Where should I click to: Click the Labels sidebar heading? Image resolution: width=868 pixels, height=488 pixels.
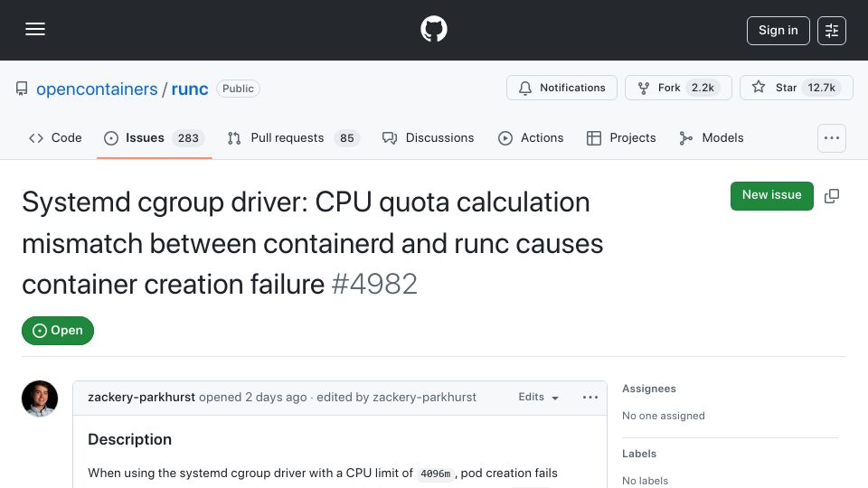pos(639,454)
